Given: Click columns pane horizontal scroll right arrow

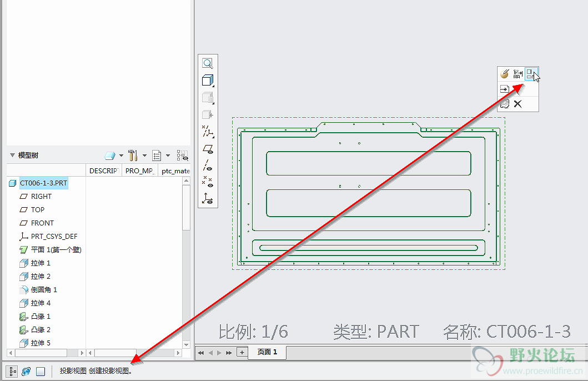Looking at the screenshot, I should [178, 353].
